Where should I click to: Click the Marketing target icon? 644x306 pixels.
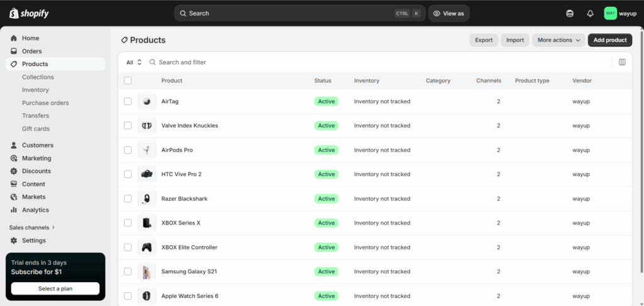(x=14, y=158)
